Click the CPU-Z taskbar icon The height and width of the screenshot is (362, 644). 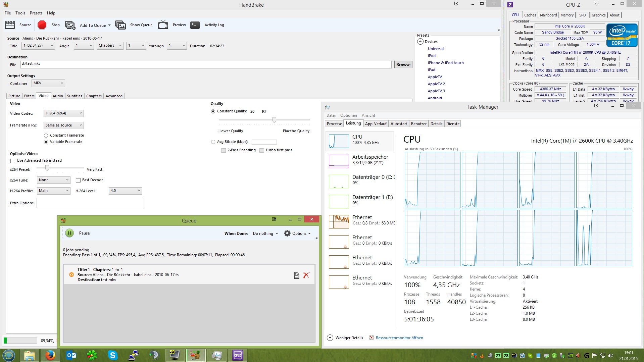coord(238,355)
